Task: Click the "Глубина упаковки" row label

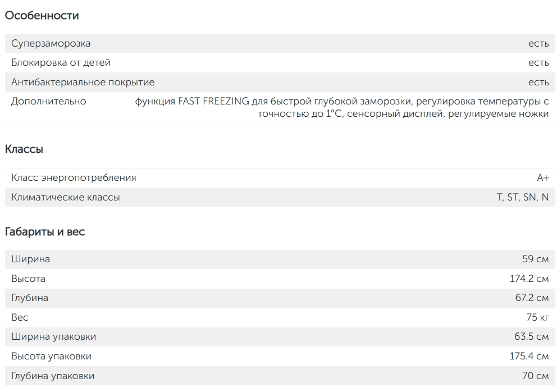Action: coord(53,376)
